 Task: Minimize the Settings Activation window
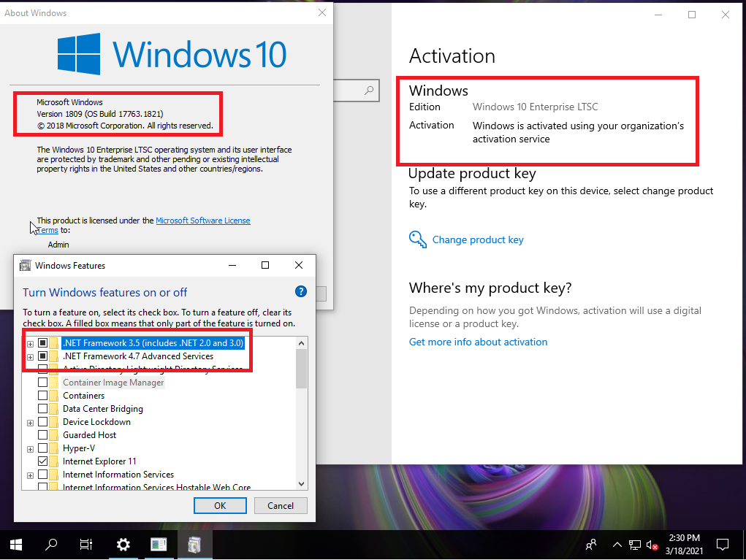click(x=658, y=15)
